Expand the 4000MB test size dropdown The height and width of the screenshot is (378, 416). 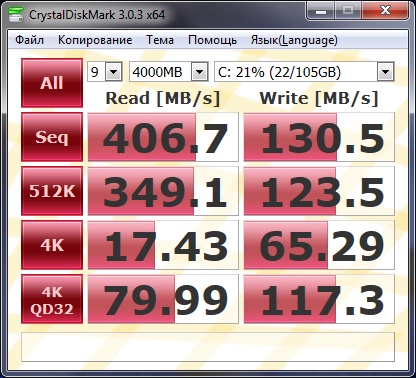199,72
